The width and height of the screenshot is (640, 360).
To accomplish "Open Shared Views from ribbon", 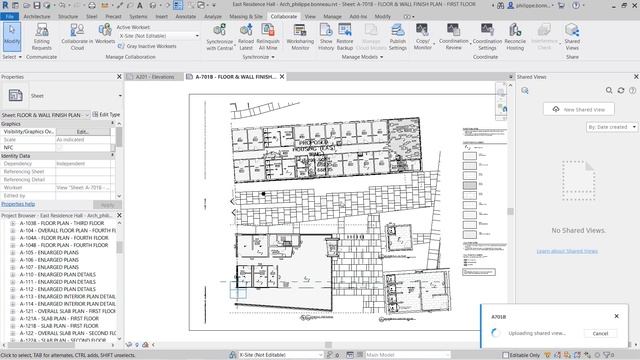I will (572, 37).
